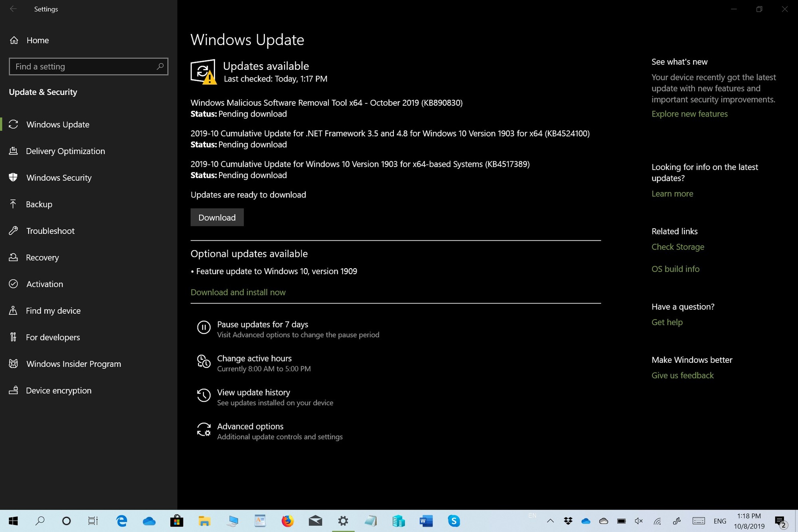Click the history icon beside View update history

pos(203,395)
